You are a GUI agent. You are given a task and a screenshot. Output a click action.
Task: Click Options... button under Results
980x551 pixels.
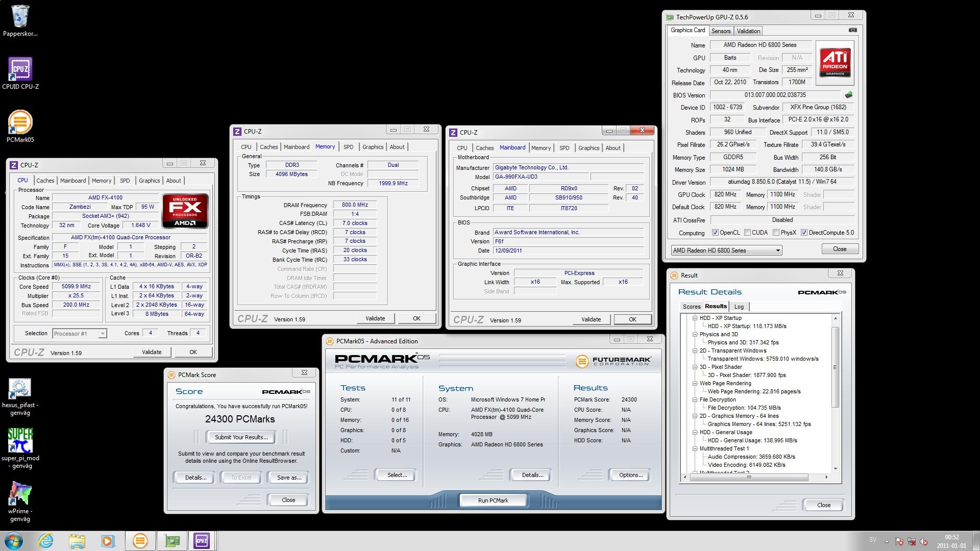point(630,475)
